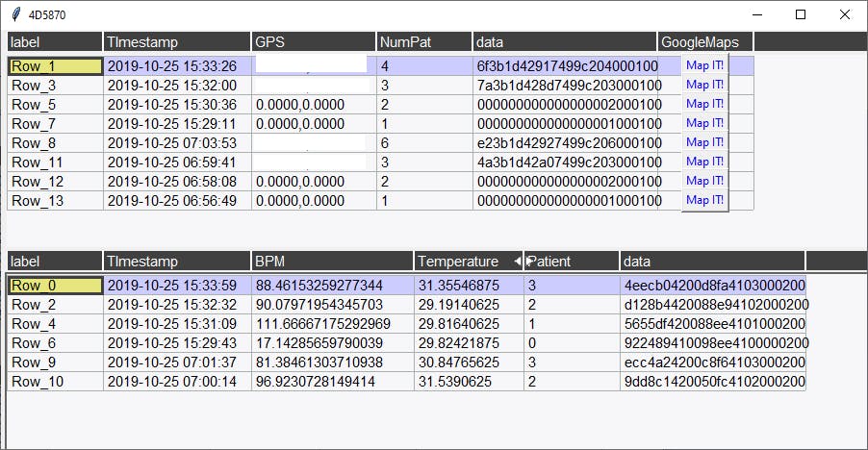868x450 pixels.
Task: Click top table data column header
Action: [565, 42]
